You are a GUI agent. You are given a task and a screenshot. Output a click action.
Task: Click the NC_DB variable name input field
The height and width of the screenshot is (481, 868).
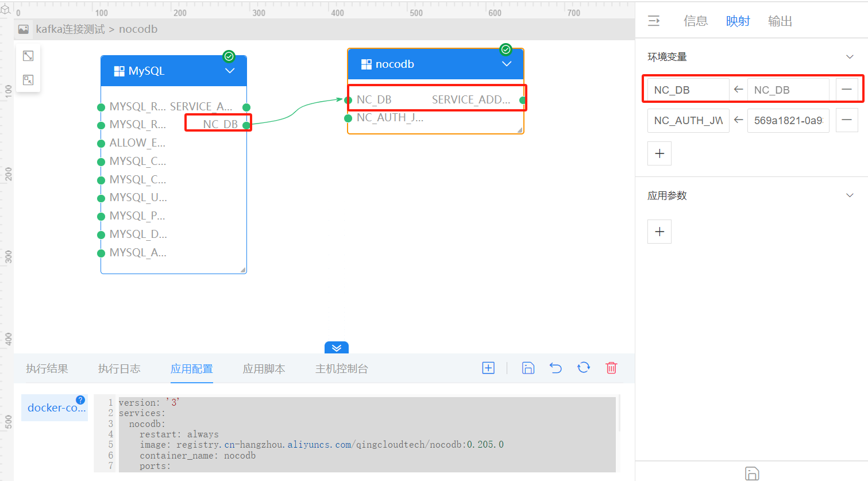(x=688, y=90)
